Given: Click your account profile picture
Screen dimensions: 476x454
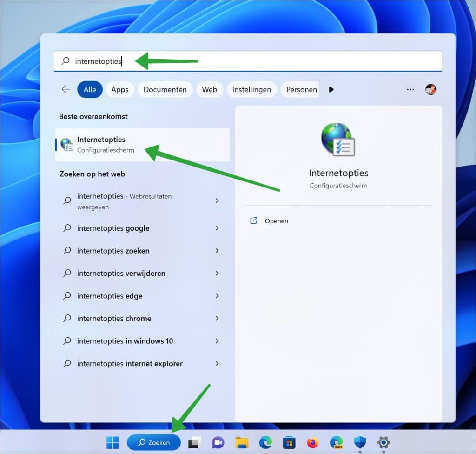Looking at the screenshot, I should (x=431, y=89).
